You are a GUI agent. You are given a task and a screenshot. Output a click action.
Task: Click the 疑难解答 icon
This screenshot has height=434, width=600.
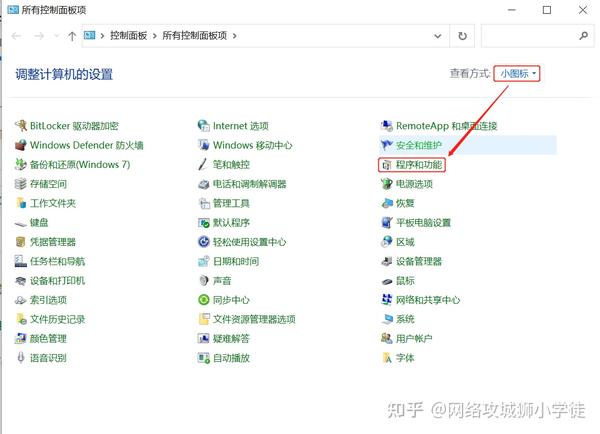(x=204, y=339)
